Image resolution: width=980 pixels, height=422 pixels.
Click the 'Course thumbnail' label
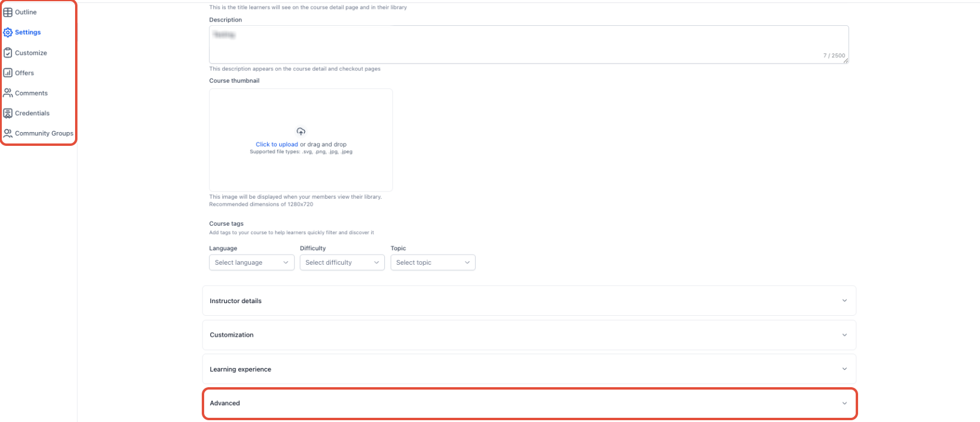click(234, 80)
